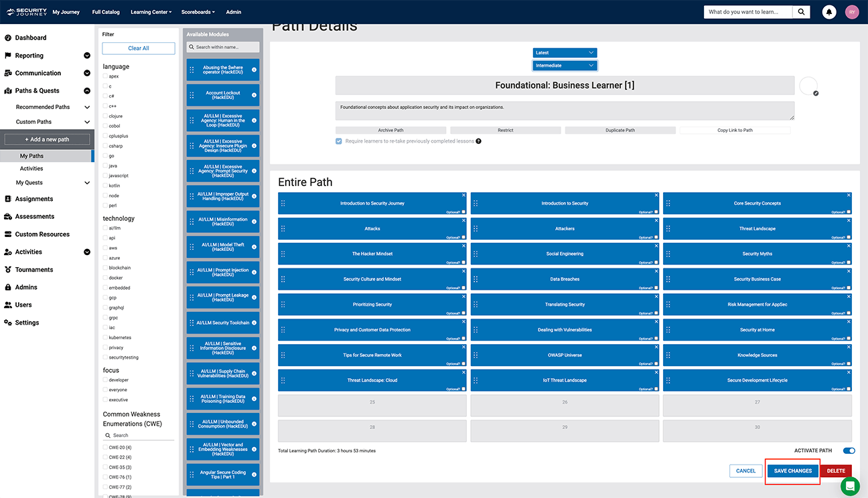The image size is (868, 498).
Task: Open the Intermediate level dropdown
Action: [x=565, y=66]
